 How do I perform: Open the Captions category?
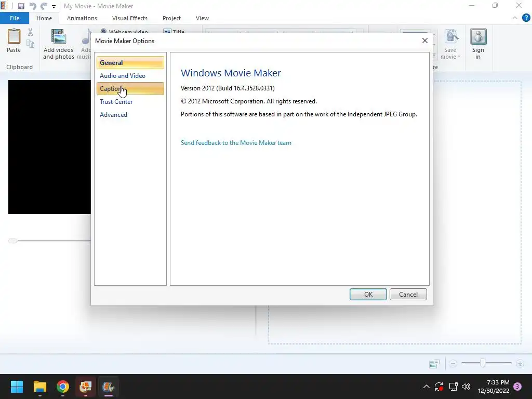click(x=130, y=88)
